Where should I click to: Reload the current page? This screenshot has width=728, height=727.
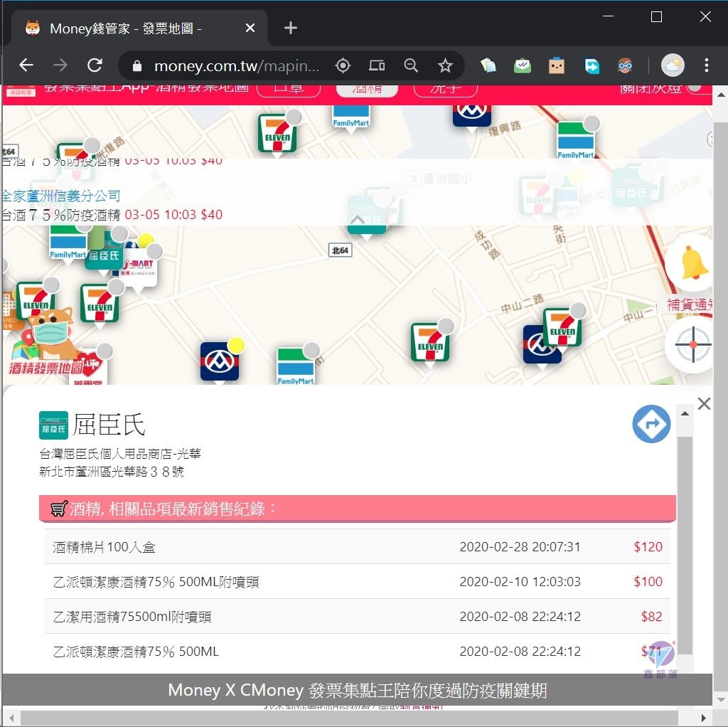95,65
